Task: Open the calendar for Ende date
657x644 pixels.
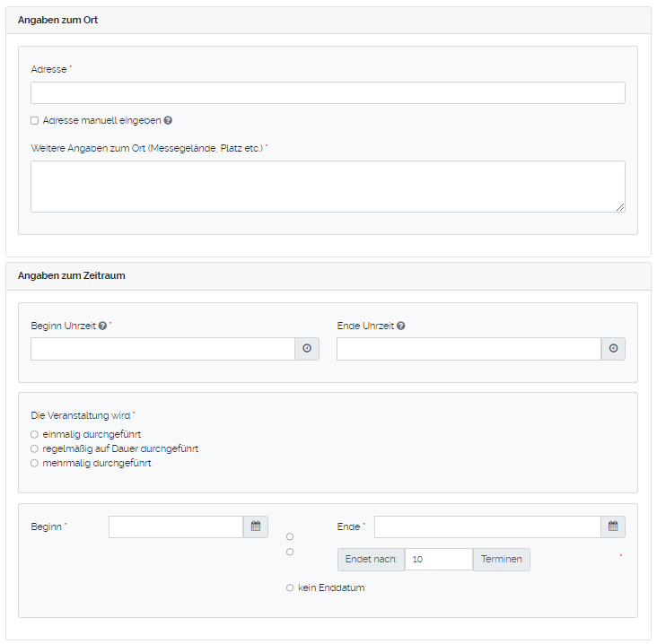Action: click(x=613, y=527)
